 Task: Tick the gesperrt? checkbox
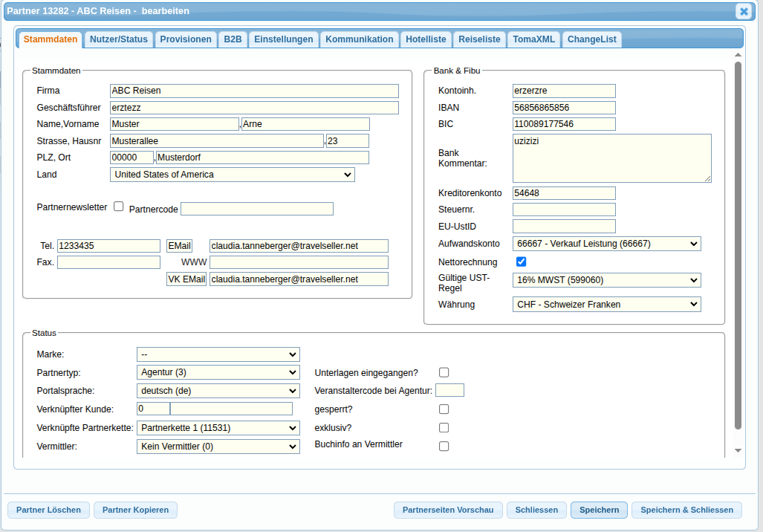[444, 409]
